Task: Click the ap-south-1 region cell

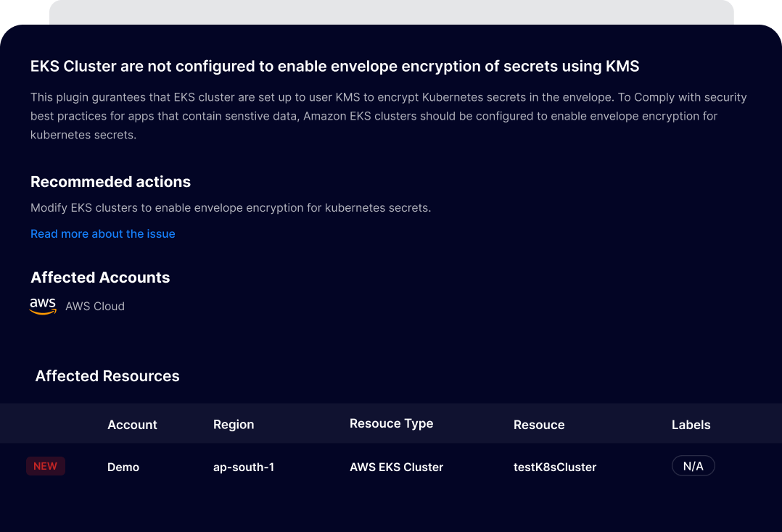Action: [x=244, y=467]
